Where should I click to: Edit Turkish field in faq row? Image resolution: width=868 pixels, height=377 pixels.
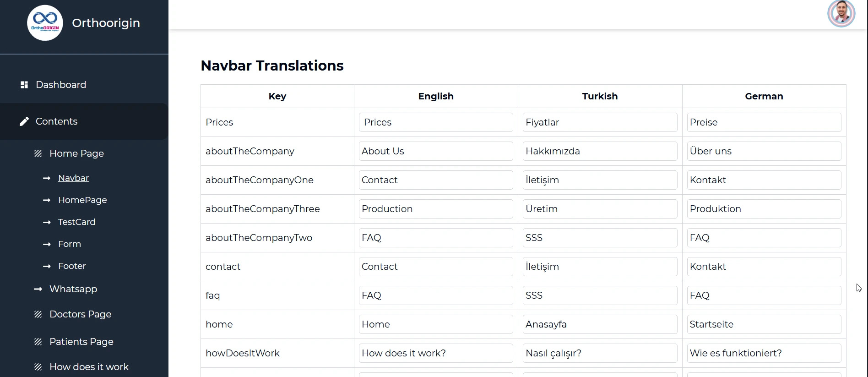click(600, 295)
